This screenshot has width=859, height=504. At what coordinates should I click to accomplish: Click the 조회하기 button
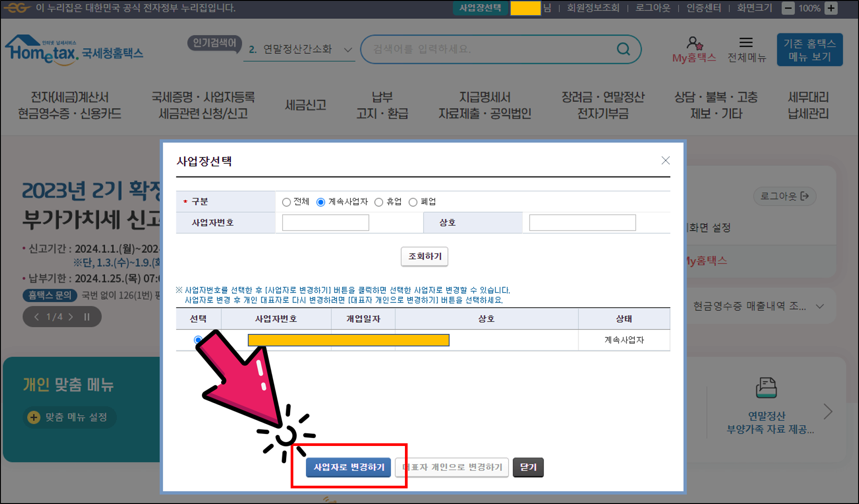click(x=424, y=257)
